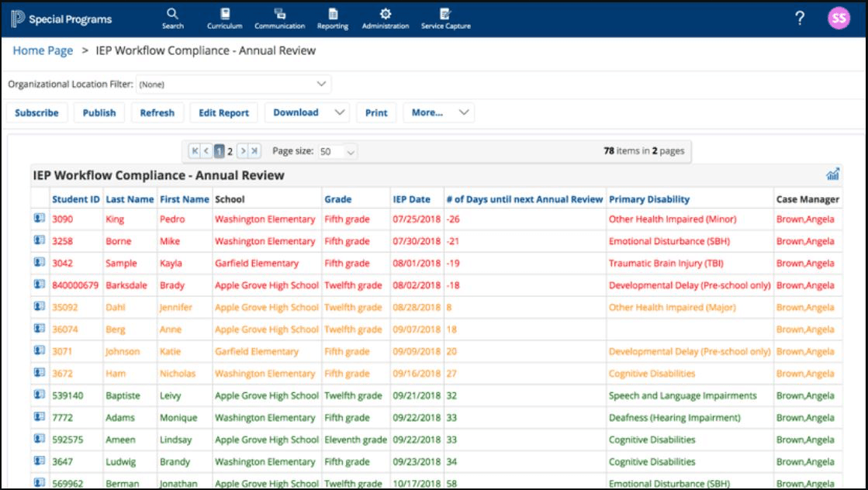Screen dimensions: 868x490
Task: Go to page 2 of results
Action: (x=230, y=152)
